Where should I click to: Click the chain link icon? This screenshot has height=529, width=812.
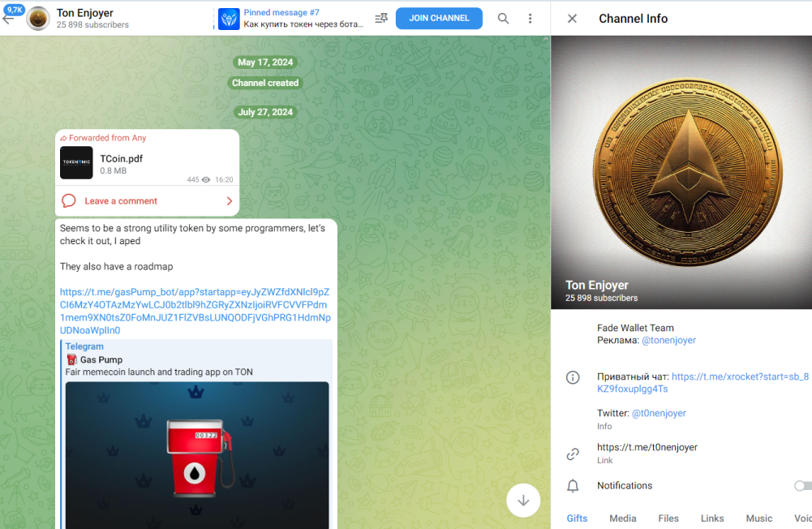[x=573, y=454]
